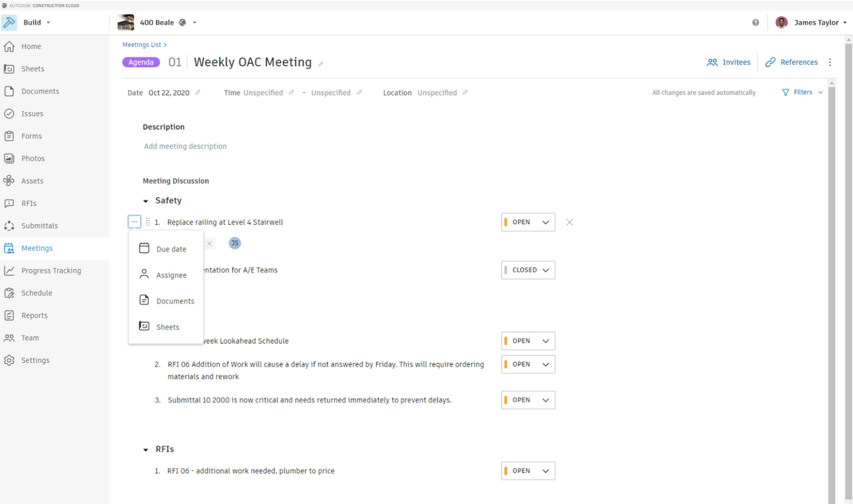Remove the Replace railing item with the X
This screenshot has height=504, width=853.
point(569,222)
